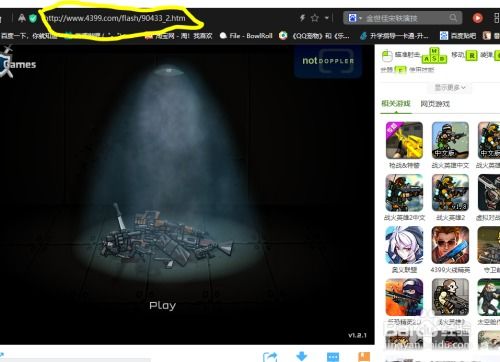Open the golden gun game thumbnail
500x362 pixels.
(404, 140)
